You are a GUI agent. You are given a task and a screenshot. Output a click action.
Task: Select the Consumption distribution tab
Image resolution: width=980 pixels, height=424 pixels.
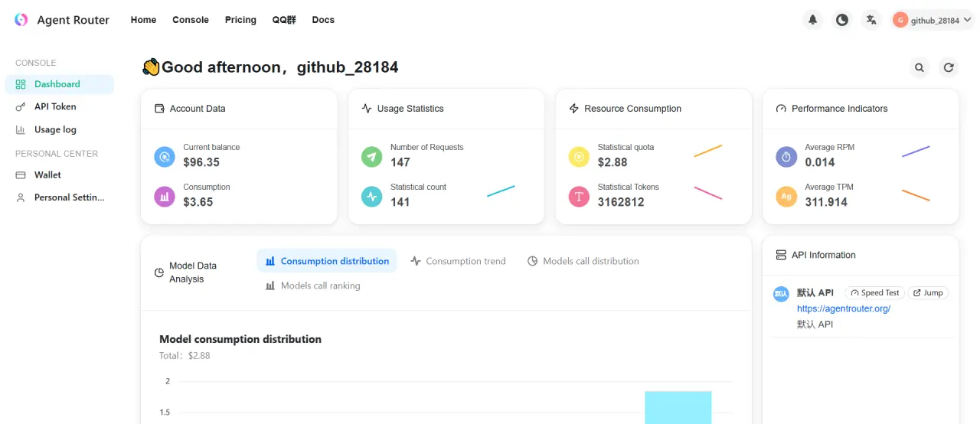coord(327,261)
